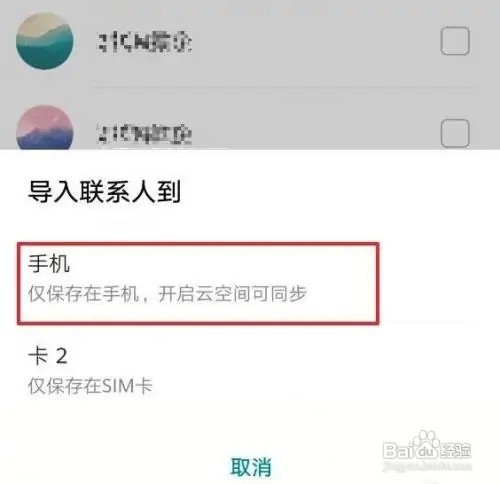The image size is (500, 484).
Task: Cancel the import with 取消
Action: pyautogui.click(x=251, y=467)
